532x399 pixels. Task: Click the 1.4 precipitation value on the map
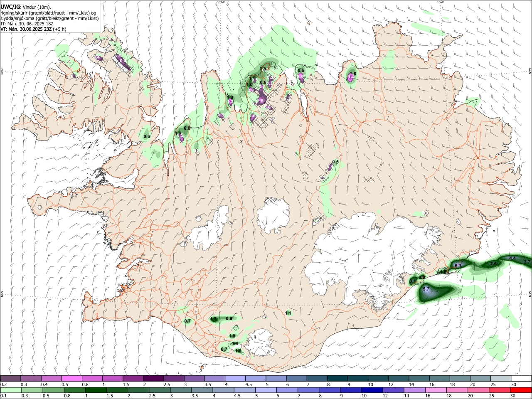tap(235, 343)
